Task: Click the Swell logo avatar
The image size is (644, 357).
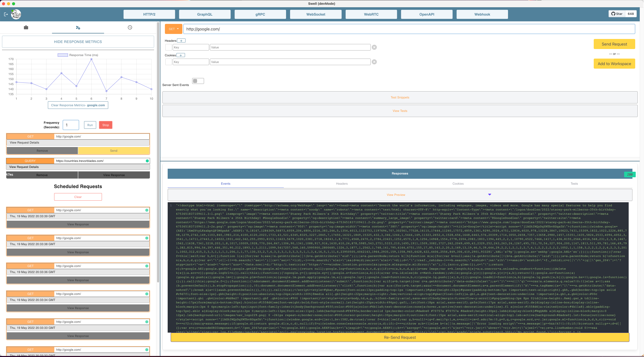Action: pyautogui.click(x=16, y=14)
